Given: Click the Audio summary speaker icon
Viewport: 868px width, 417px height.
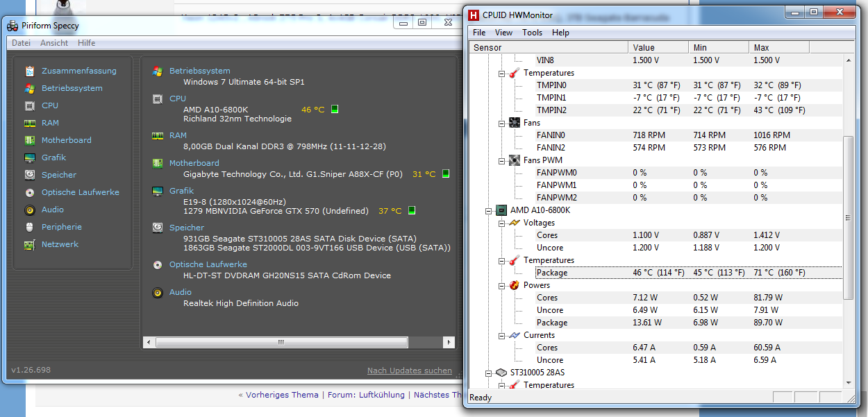Looking at the screenshot, I should coord(157,292).
